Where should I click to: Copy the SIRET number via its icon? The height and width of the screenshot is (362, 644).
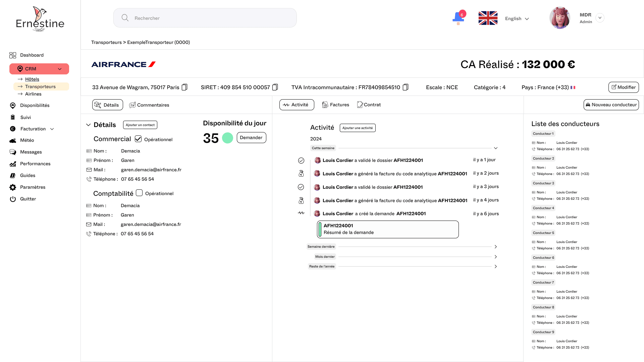(x=275, y=87)
